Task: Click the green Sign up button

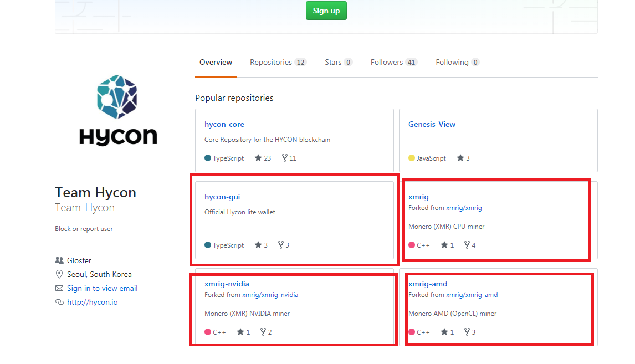Action: pyautogui.click(x=326, y=11)
